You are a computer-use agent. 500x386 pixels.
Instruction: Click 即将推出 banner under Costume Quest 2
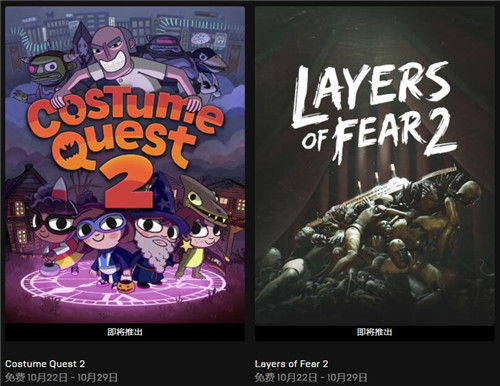[x=125, y=332]
